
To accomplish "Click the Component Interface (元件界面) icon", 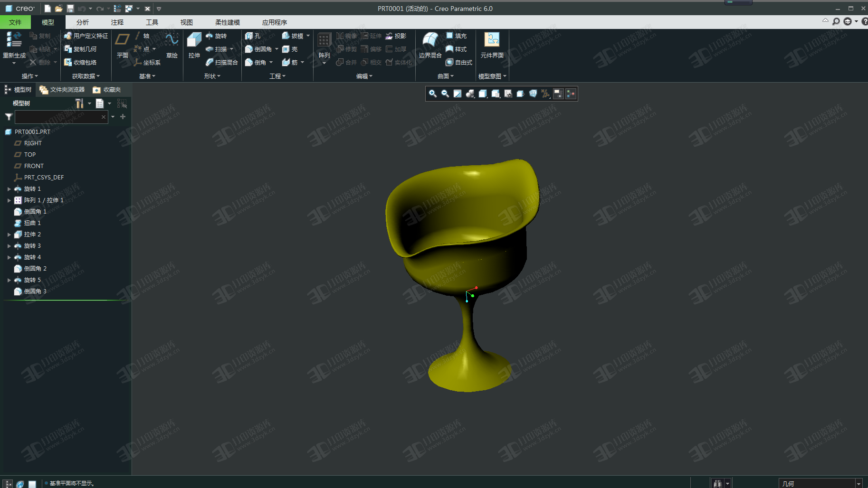I will 492,40.
